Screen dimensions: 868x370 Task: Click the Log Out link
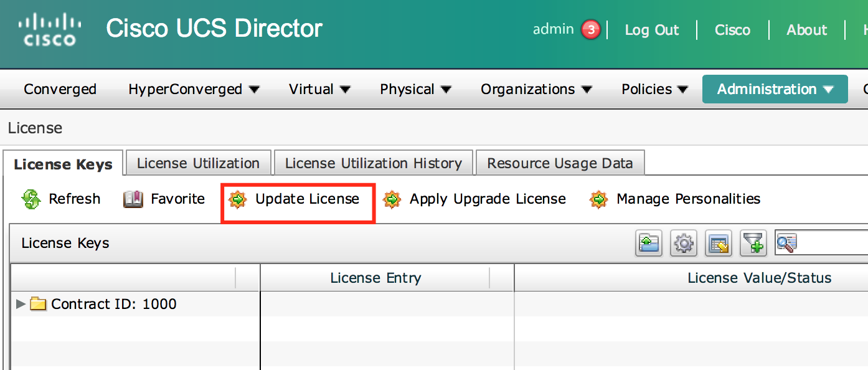click(x=651, y=30)
